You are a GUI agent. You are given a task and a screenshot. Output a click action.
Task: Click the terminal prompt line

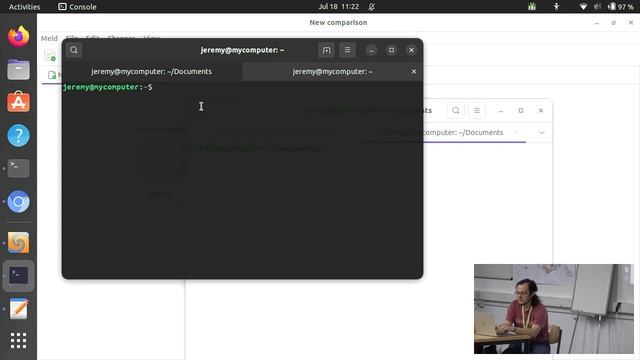(108, 87)
